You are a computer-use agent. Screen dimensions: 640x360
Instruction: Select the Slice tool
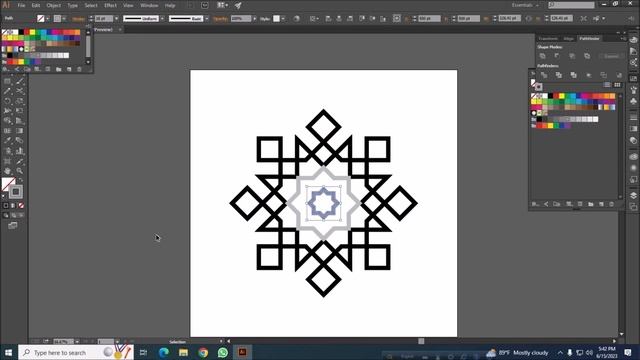click(x=20, y=161)
